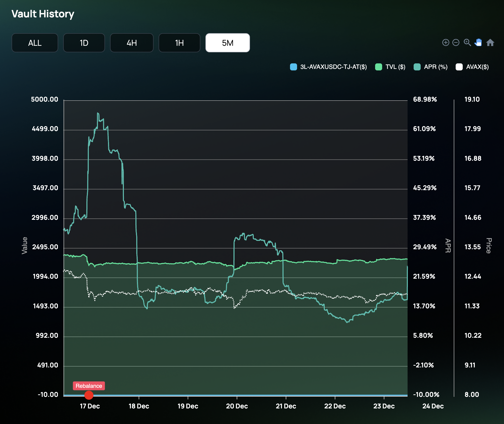The width and height of the screenshot is (504, 424).
Task: Click the 29.49% APR axis label
Action: [x=425, y=247]
